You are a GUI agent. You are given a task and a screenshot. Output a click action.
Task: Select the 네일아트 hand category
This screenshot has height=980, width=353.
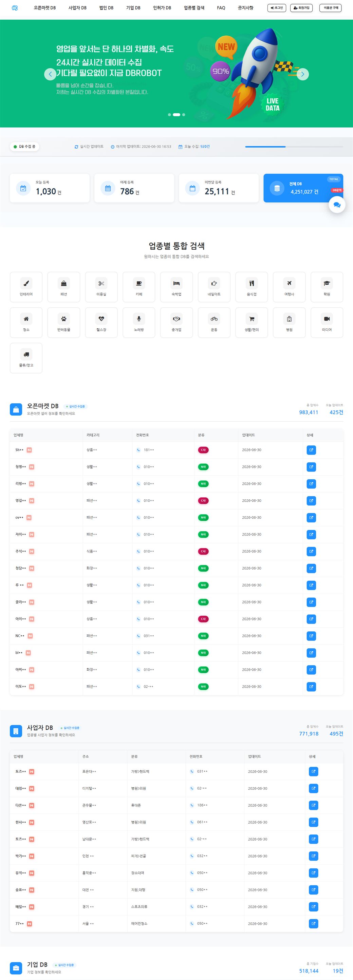pos(214,286)
